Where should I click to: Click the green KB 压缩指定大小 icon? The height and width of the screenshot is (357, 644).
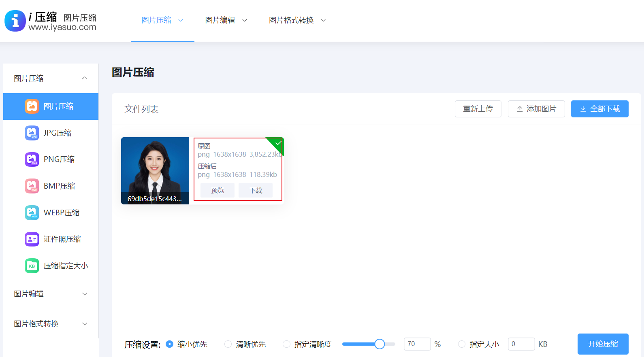(x=32, y=266)
